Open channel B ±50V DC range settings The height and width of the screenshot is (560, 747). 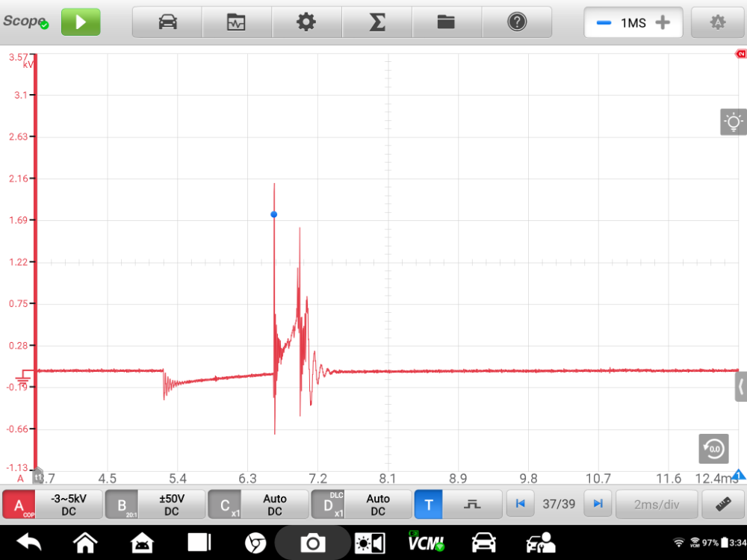[x=172, y=505]
